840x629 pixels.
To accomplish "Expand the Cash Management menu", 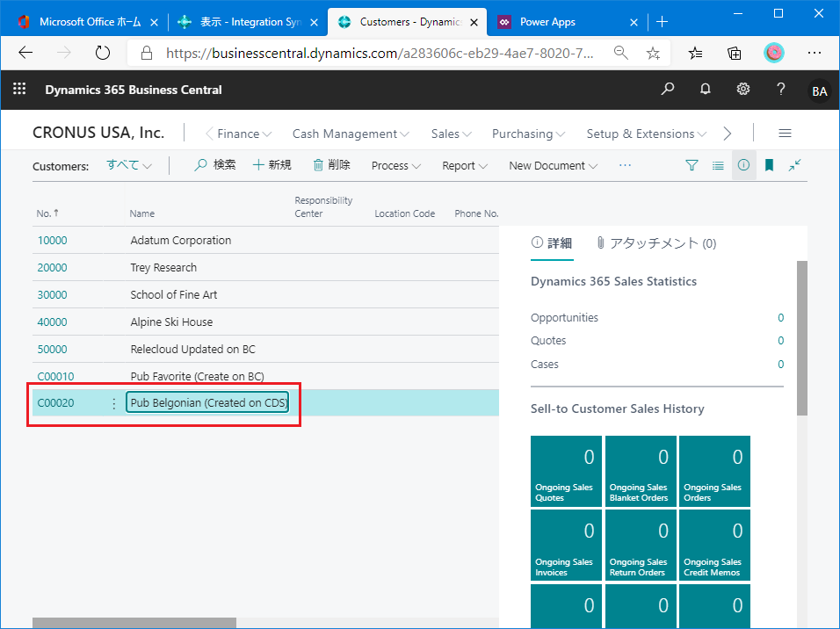I will tap(351, 134).
